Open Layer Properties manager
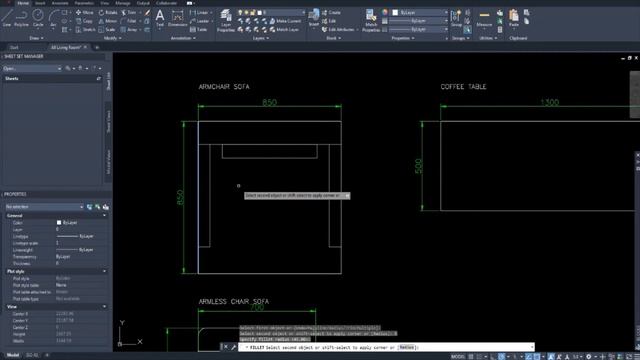The width and height of the screenshot is (640, 360). click(226, 20)
